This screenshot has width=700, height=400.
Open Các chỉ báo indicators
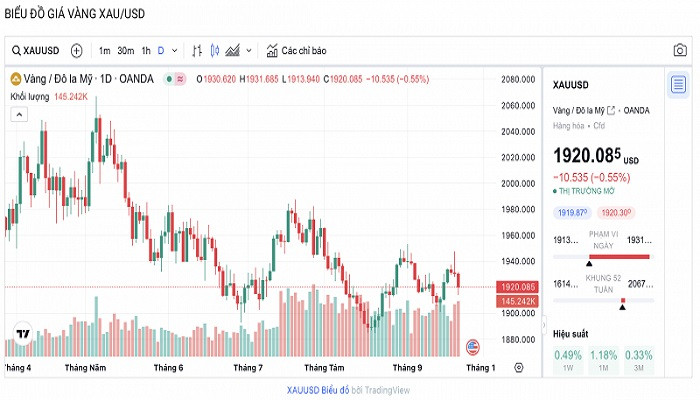[295, 50]
